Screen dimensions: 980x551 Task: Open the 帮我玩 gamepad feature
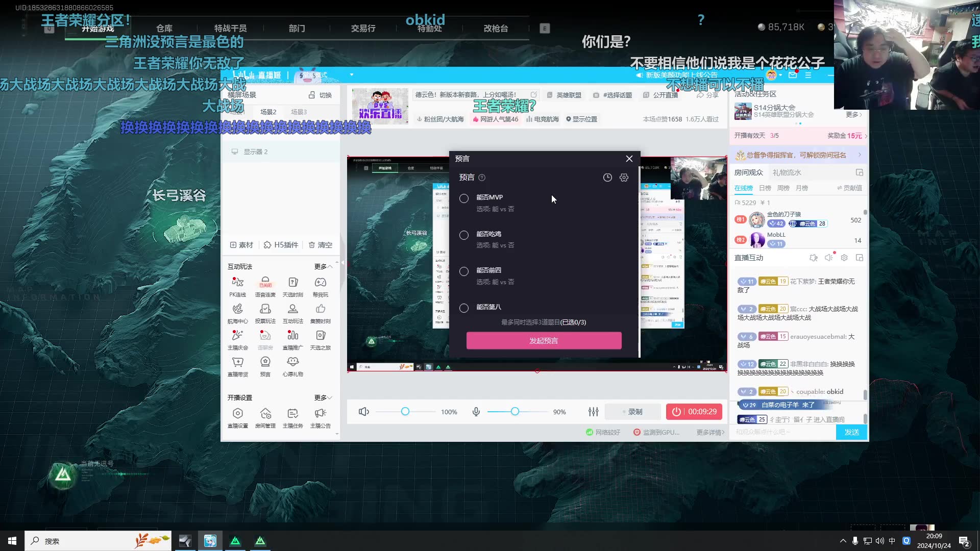pos(321,286)
